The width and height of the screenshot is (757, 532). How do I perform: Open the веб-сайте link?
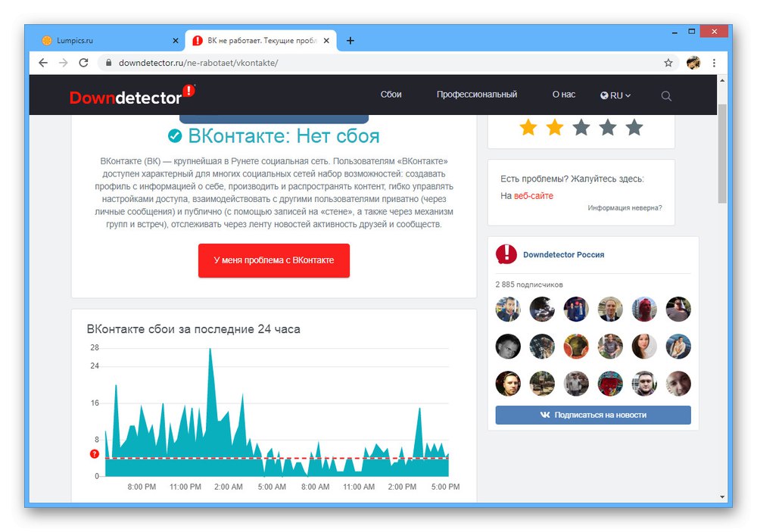pyautogui.click(x=534, y=195)
